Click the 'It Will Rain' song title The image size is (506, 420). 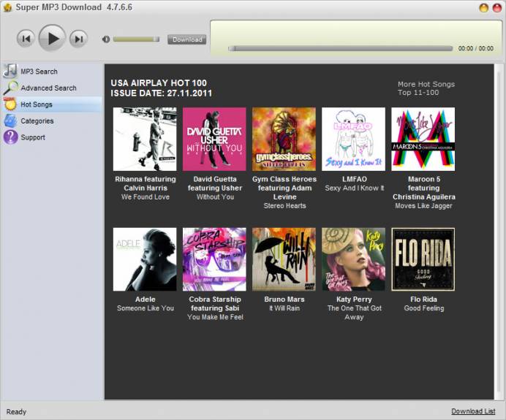click(284, 308)
